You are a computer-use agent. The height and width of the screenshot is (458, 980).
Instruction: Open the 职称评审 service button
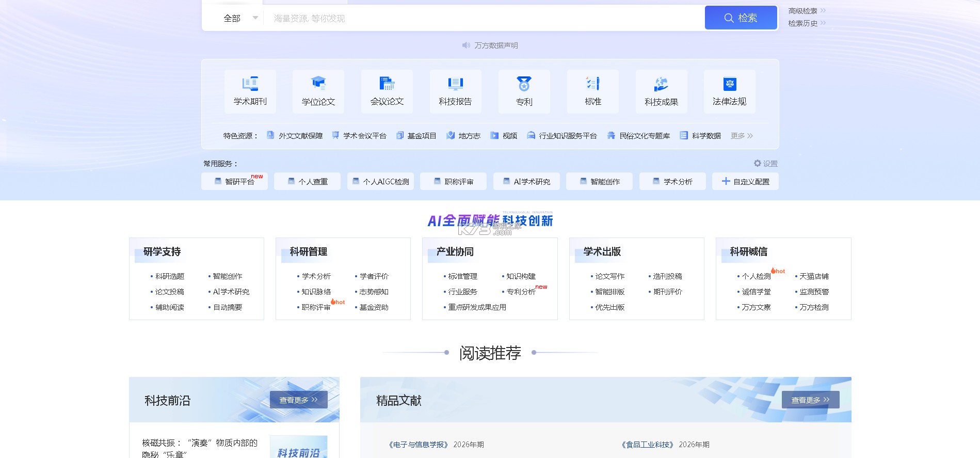click(x=453, y=181)
